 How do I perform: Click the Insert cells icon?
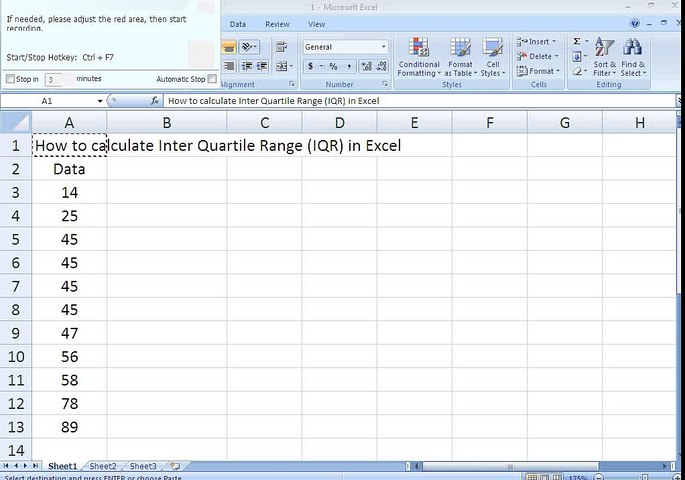coord(522,42)
